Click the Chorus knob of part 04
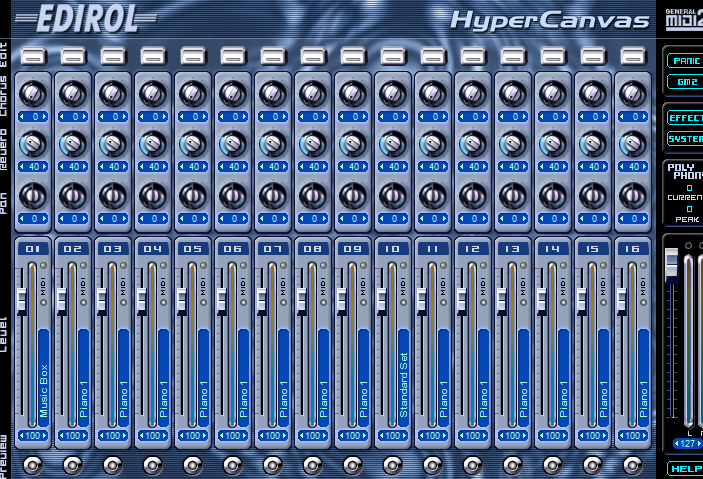Screen dimensions: 703x479 pos(153,94)
